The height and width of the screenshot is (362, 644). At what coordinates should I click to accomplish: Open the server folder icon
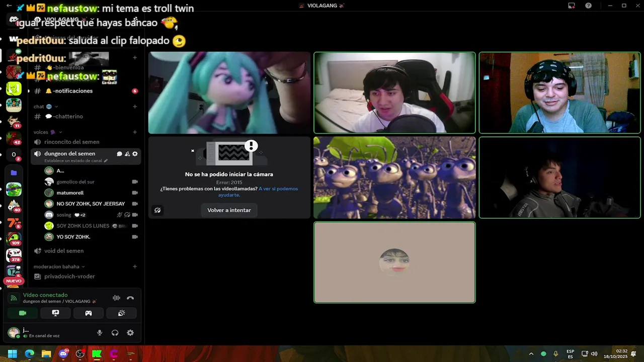pyautogui.click(x=14, y=172)
